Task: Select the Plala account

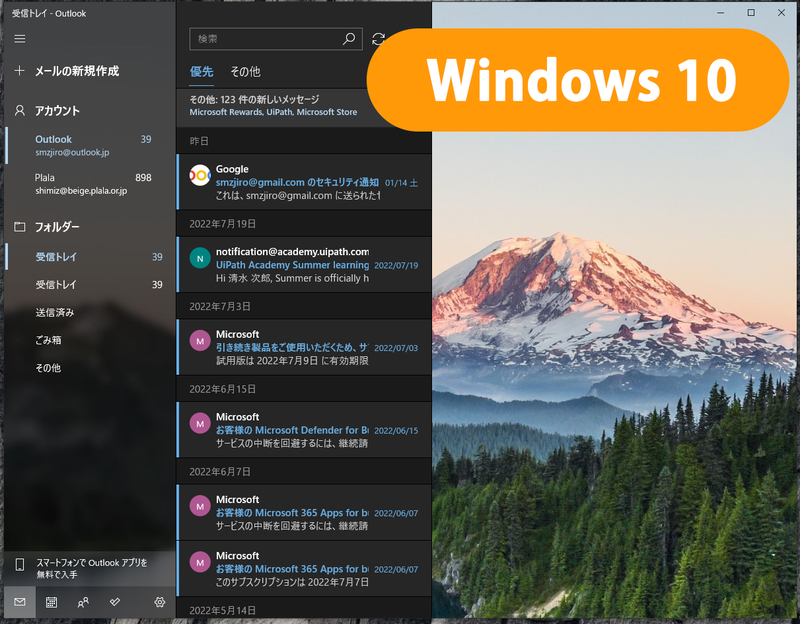Action: click(90, 184)
